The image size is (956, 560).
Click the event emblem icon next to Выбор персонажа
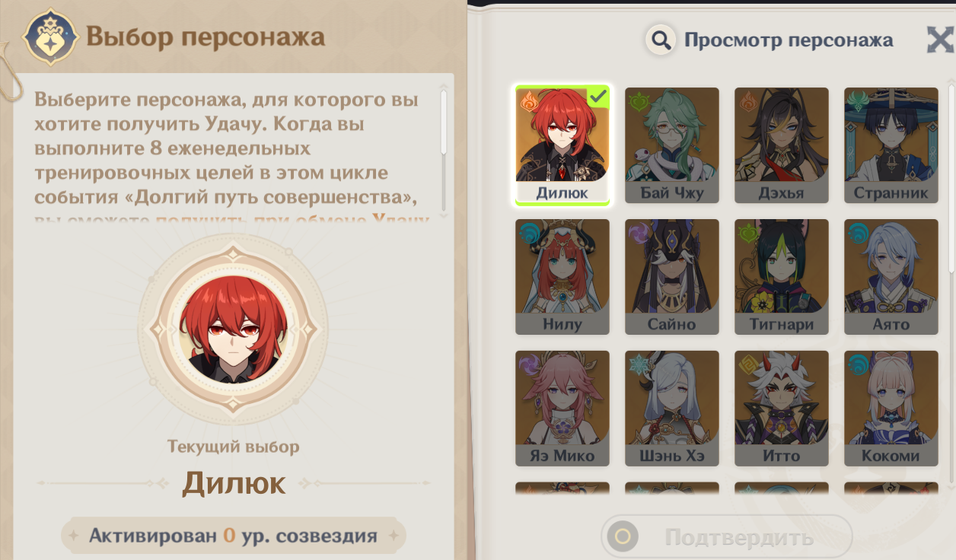pos(50,37)
